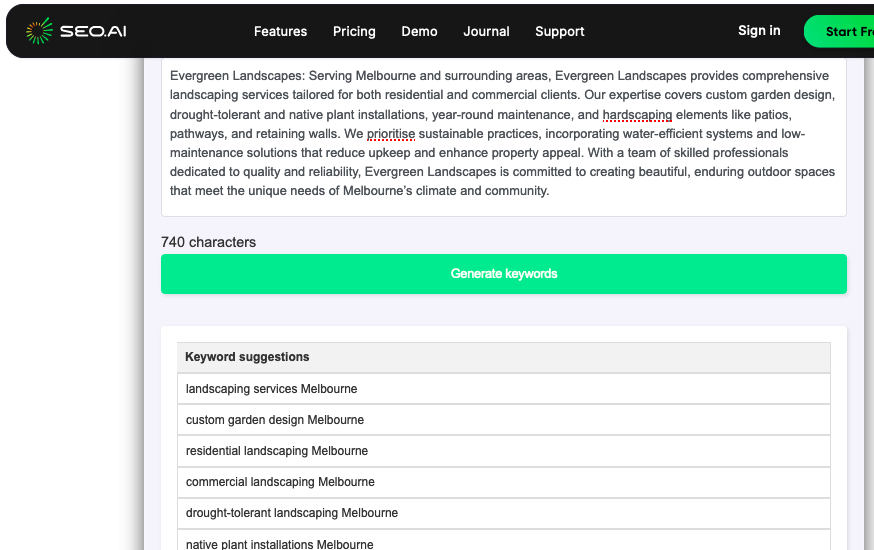Select the 'native plant installations Melbourne' row
Screen dimensions: 874x550
pos(503,543)
